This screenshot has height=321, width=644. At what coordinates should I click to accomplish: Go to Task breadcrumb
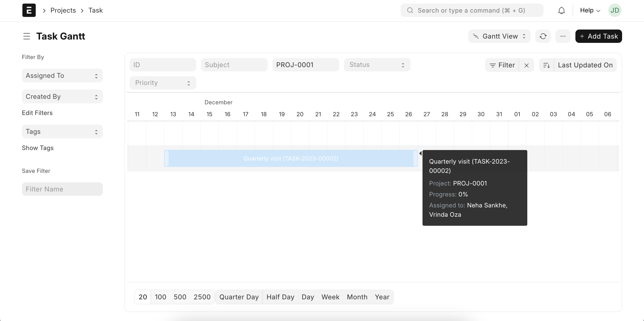coord(96,10)
